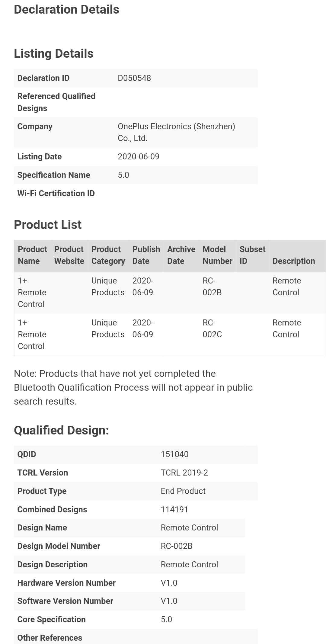Click the Publish Date column header
The height and width of the screenshot is (644, 326).
coord(146,255)
